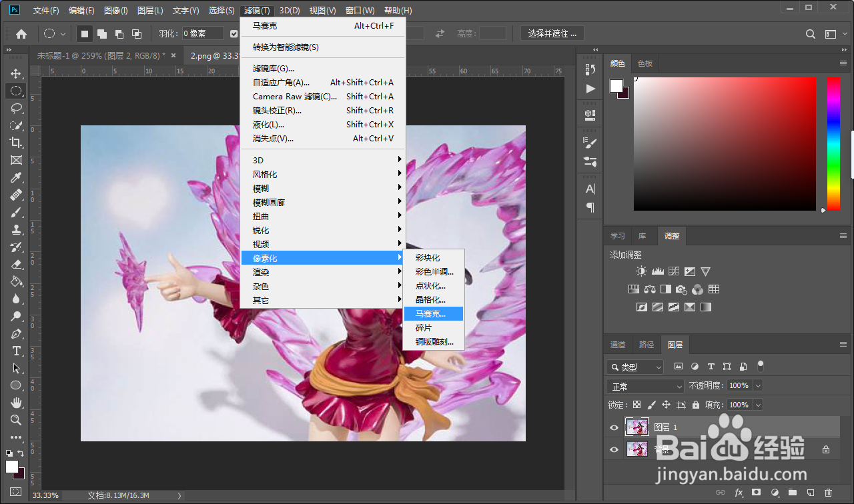Click the 羽化 feather input field
854x504 pixels.
[x=203, y=33]
